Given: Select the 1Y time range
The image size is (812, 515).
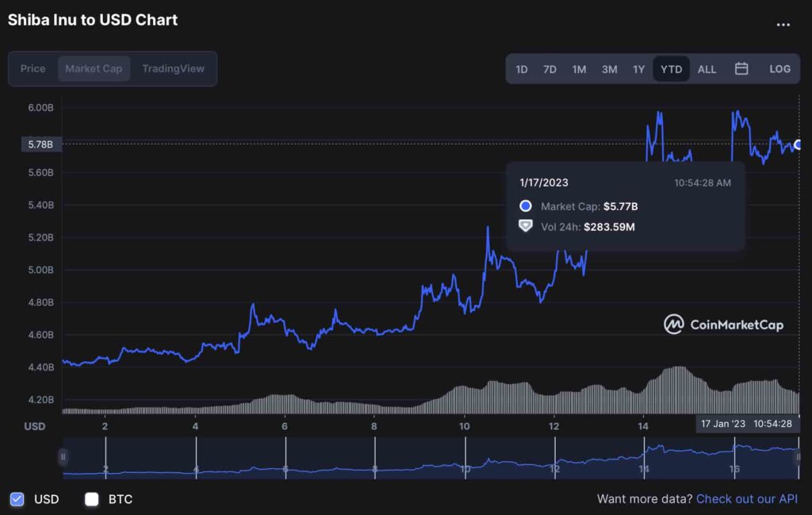Looking at the screenshot, I should (x=639, y=69).
